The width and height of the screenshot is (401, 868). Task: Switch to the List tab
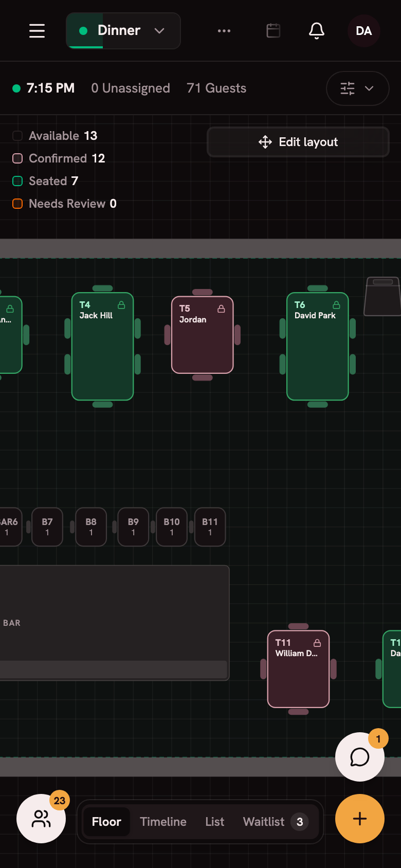pos(214,822)
